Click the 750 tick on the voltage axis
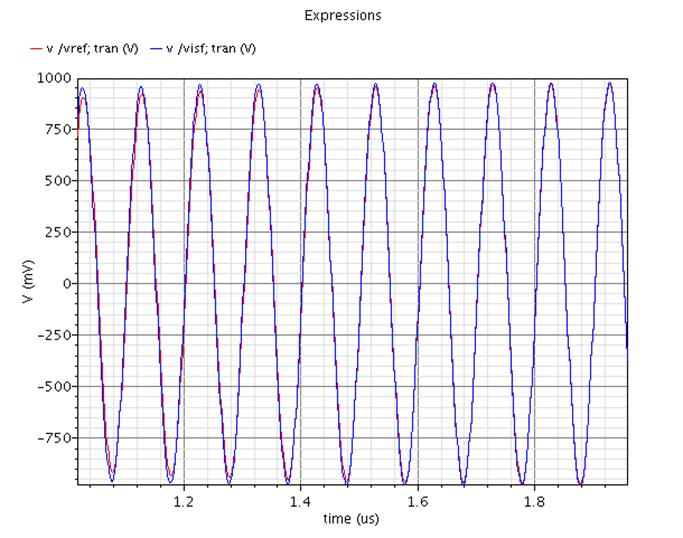 pos(58,129)
